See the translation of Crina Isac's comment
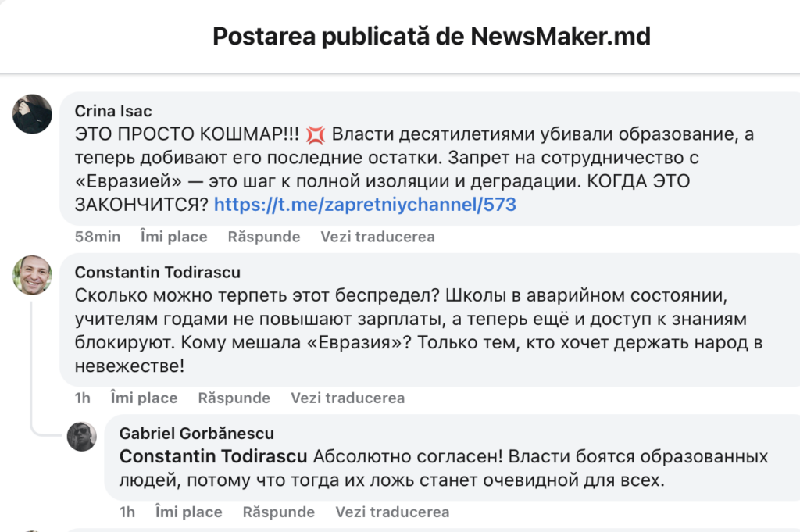This screenshot has width=800, height=532. click(377, 237)
